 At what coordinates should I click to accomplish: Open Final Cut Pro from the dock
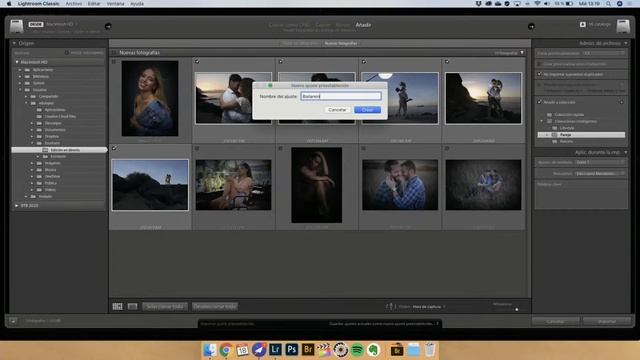pos(324,350)
